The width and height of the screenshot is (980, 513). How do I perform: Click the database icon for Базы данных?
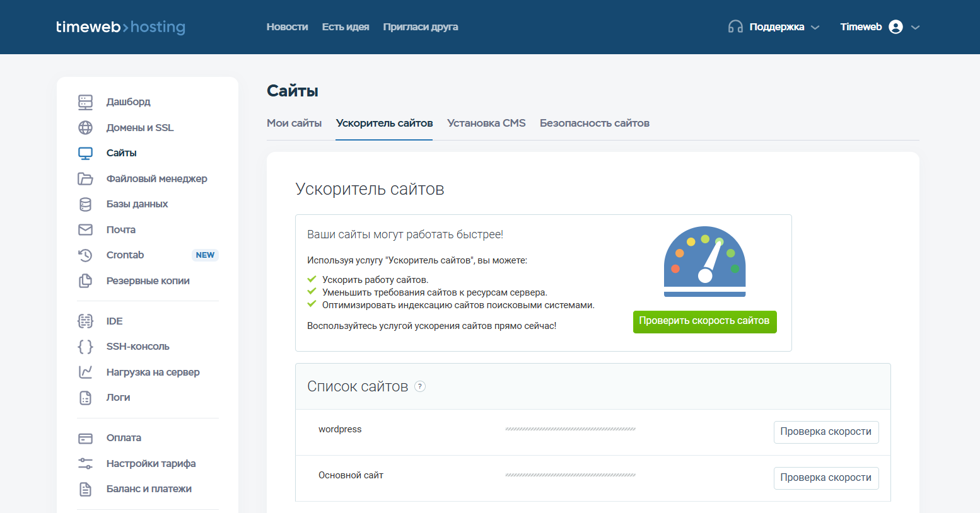click(85, 204)
